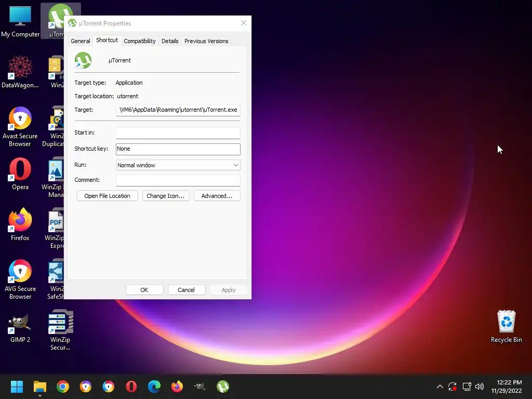This screenshot has height=399, width=532.
Task: Open DataWagon desktop shortcut
Action: pos(20,72)
